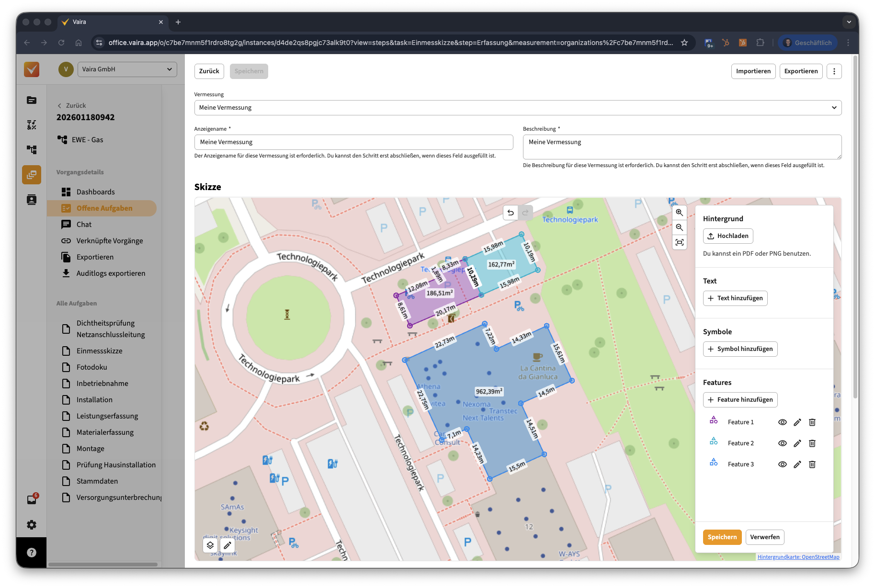Toggle visibility of Feature 3
Viewport: 875px width, 588px height.
[x=782, y=464]
